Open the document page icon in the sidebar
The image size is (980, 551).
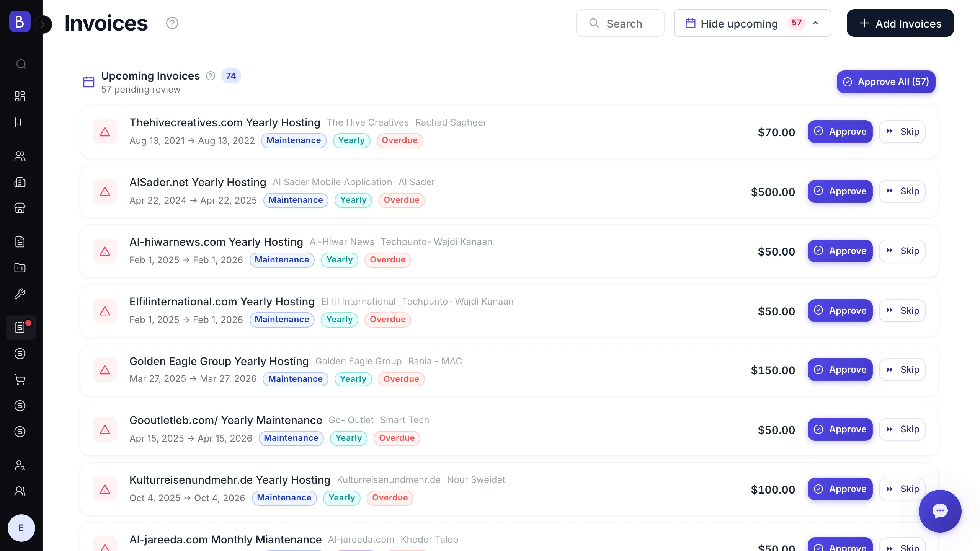(20, 242)
